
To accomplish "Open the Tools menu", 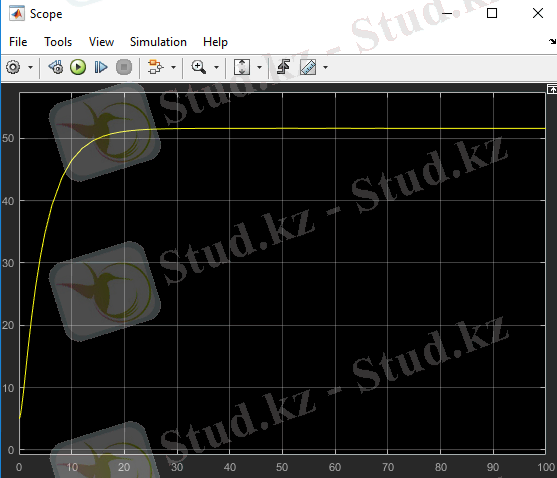I will tap(58, 42).
